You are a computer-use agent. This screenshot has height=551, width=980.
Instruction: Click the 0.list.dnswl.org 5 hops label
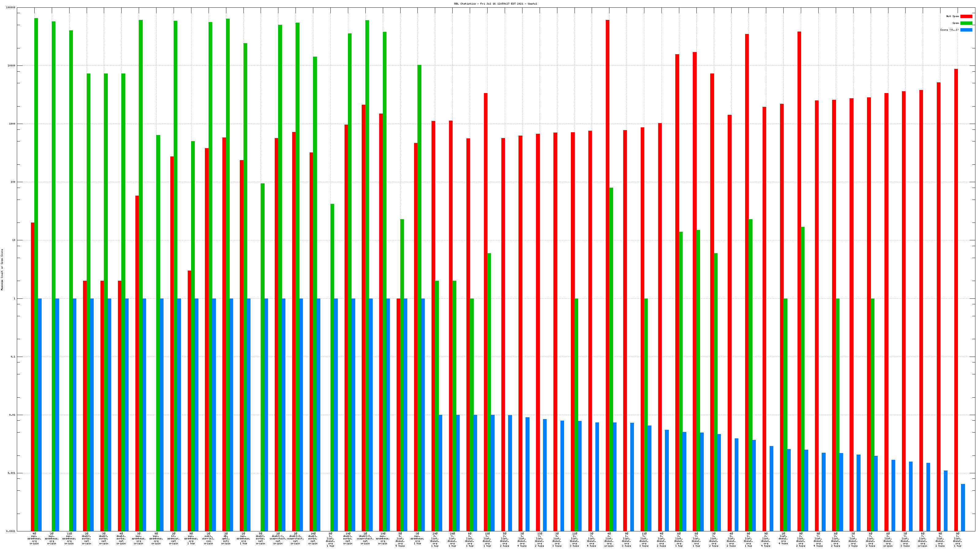(x=400, y=540)
